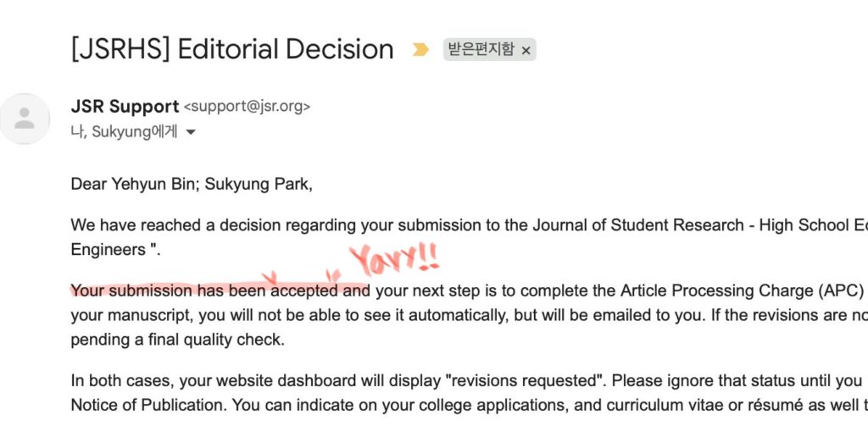Open the 받은편지함 label chip
The width and height of the screenshot is (868, 426).
(x=481, y=50)
